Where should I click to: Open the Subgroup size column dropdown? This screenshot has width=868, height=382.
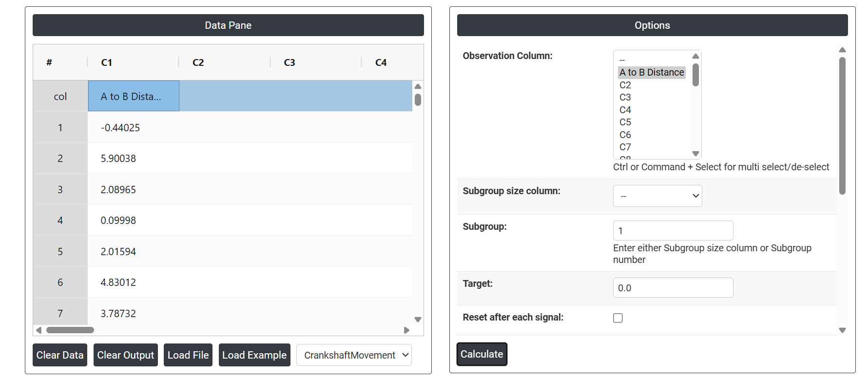(657, 196)
